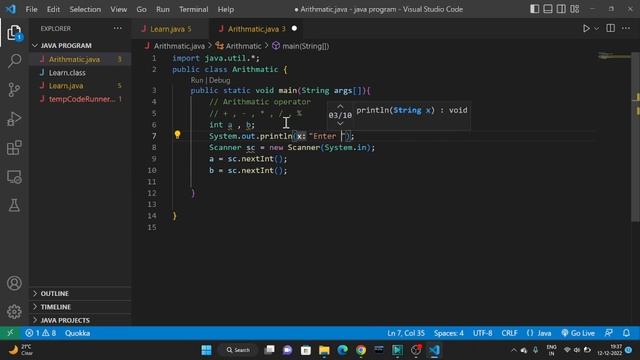
Task: Open the Source Control view
Action: [14, 90]
